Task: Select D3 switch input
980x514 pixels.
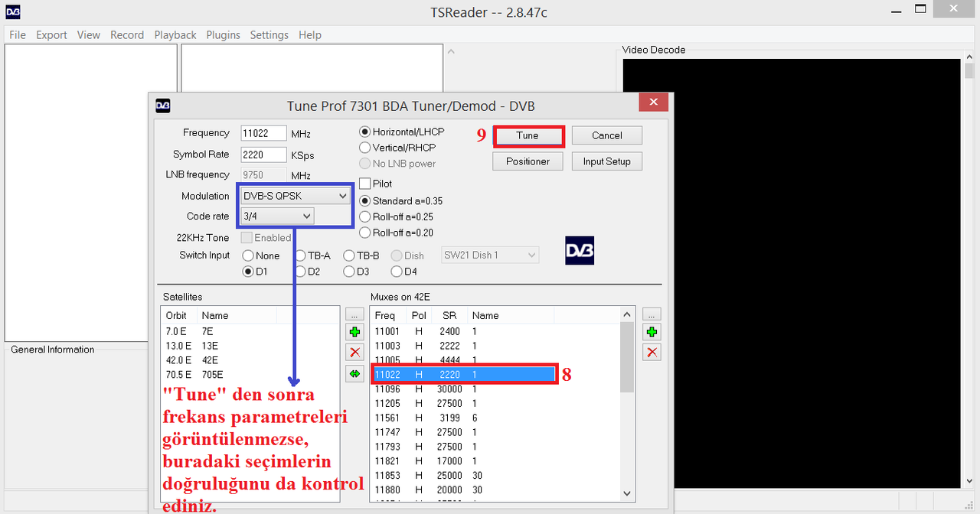Action: (x=358, y=272)
